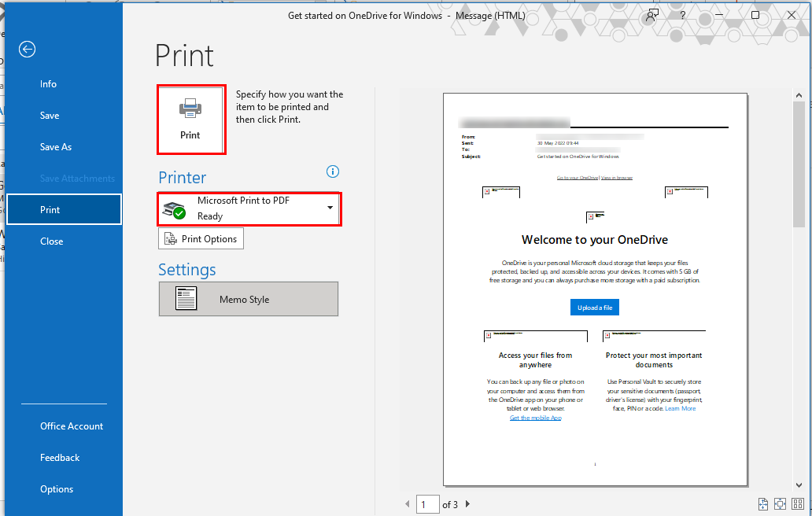
Task: Click the "Welcome to your OneDrive" heading in preview
Action: coord(595,240)
